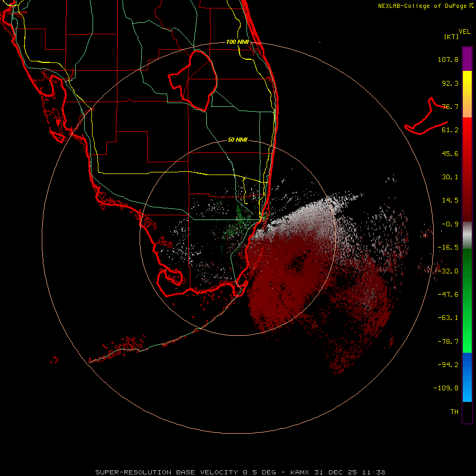The width and height of the screenshot is (476, 476).
Task: Click the NEXLAB-College of DuPage watermark text
Action: (x=426, y=6)
